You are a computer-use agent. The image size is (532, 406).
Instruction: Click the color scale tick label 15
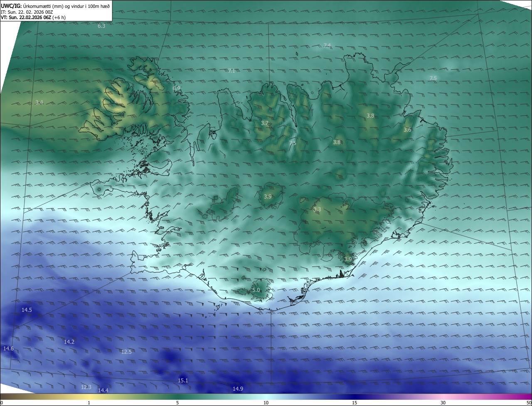coord(355,403)
